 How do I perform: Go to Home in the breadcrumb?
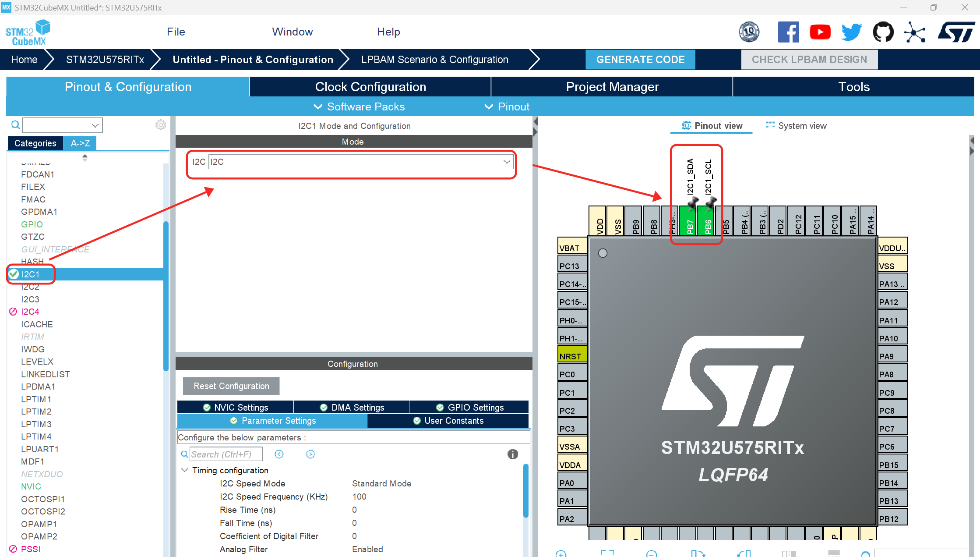pos(24,60)
